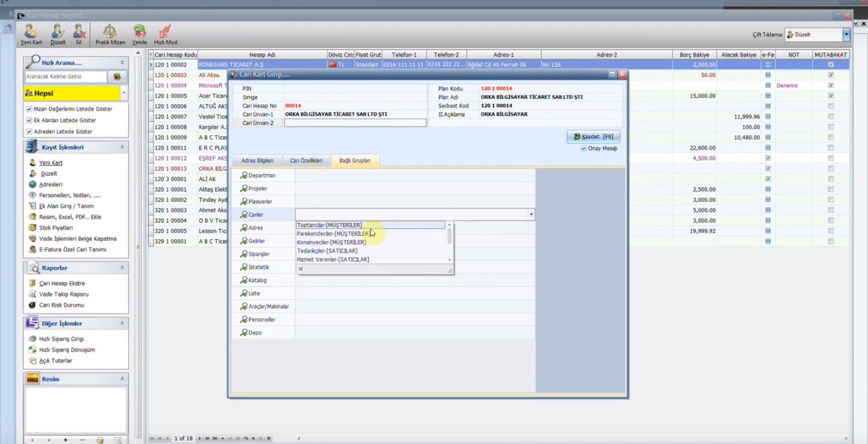Click the Aranacak Kelime Giriniz search field
This screenshot has height=444, width=868.
click(66, 77)
